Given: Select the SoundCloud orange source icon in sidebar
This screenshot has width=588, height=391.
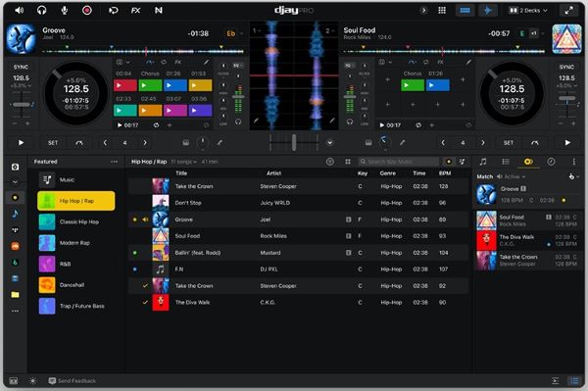Looking at the screenshot, I should click(x=15, y=246).
